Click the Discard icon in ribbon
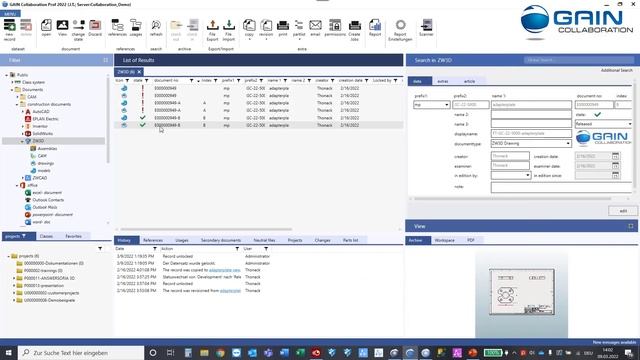Screen dimensions: 640x360 [x=95, y=28]
